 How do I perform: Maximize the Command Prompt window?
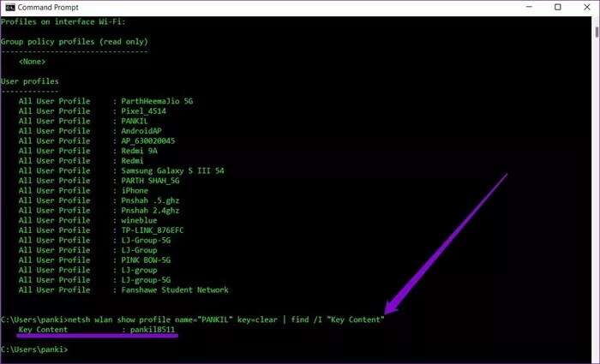point(558,7)
